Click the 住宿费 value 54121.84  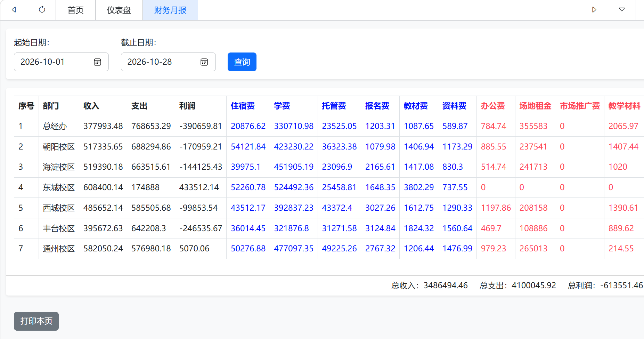pos(248,147)
